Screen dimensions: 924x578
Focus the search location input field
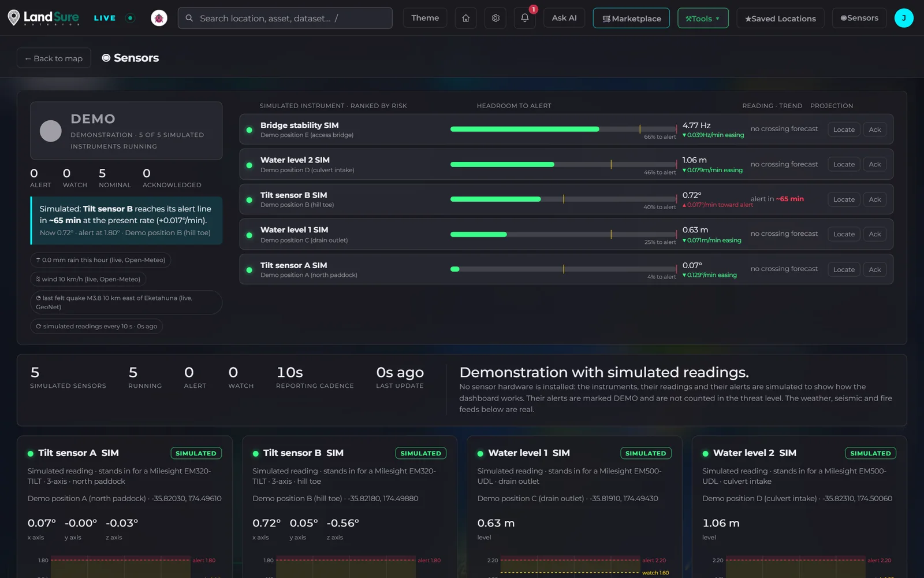(x=285, y=18)
